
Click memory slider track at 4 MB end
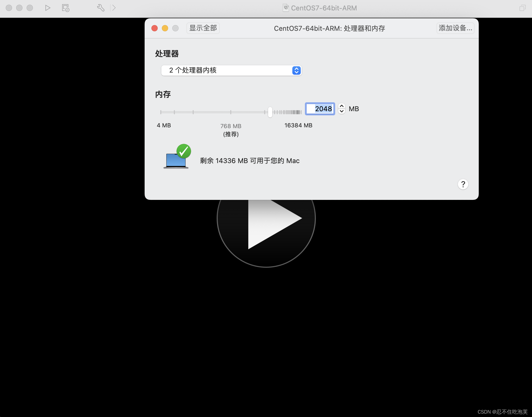point(161,112)
